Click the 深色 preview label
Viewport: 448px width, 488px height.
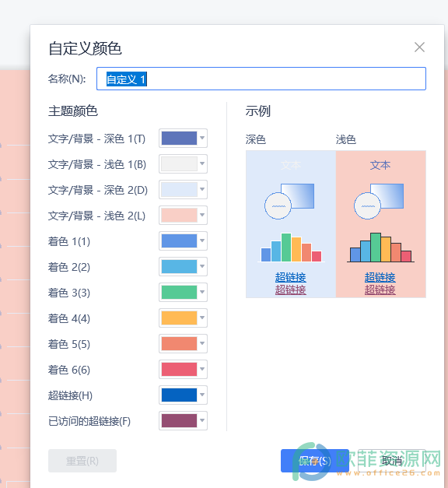pyautogui.click(x=256, y=139)
